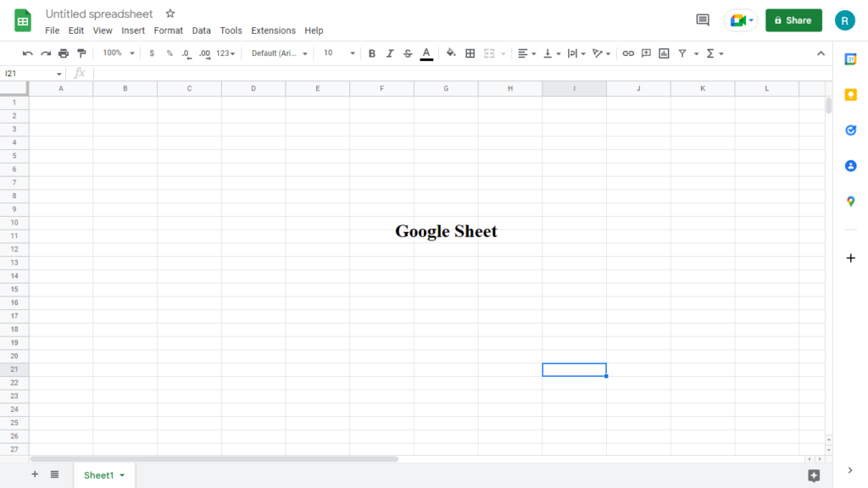Click the Insert chart icon
This screenshot has height=488, width=868.
tap(664, 53)
